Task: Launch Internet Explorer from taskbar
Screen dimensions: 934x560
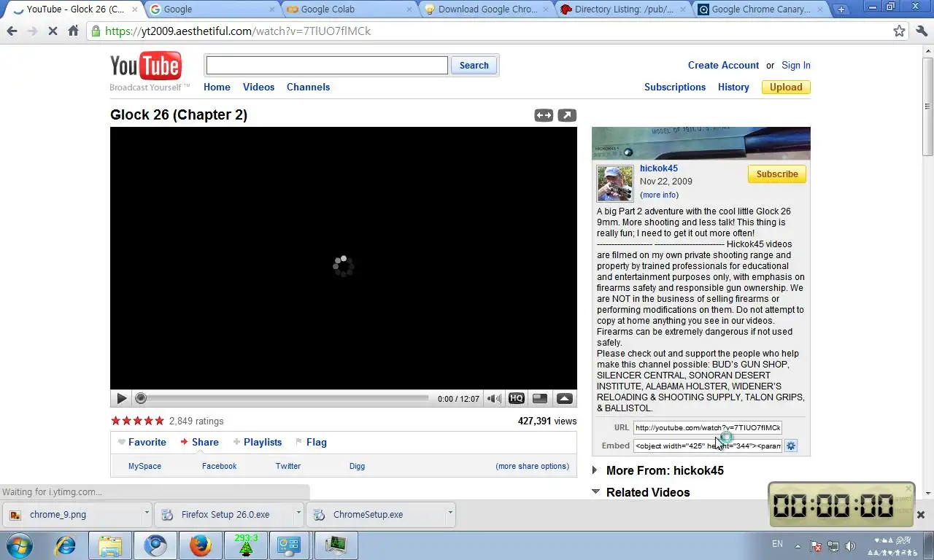Action: [x=66, y=545]
